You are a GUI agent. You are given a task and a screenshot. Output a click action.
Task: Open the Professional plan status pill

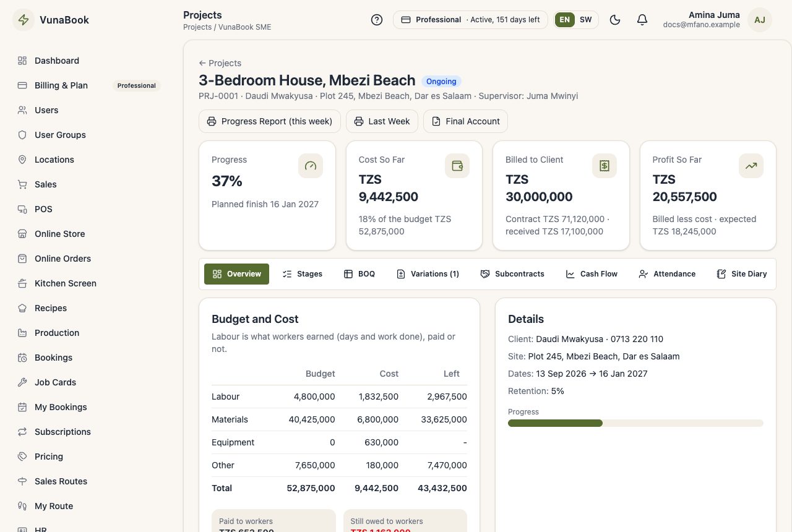[470, 20]
